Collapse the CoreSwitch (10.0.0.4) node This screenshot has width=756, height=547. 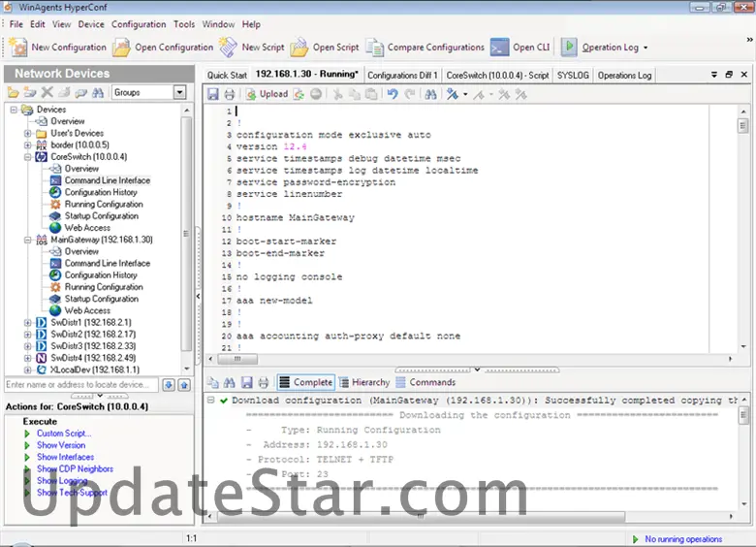(x=27, y=157)
